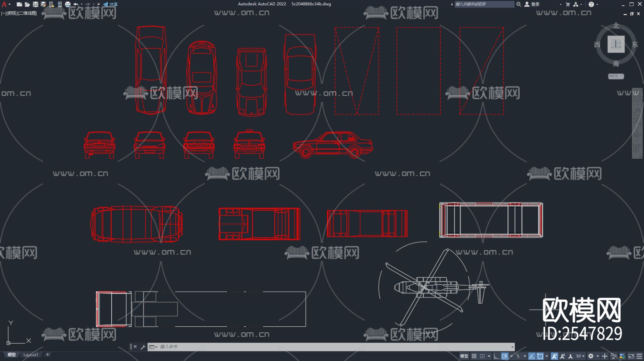The width and height of the screenshot is (644, 361).
Task: Open recent commands dropdown in command line
Action: [153, 347]
